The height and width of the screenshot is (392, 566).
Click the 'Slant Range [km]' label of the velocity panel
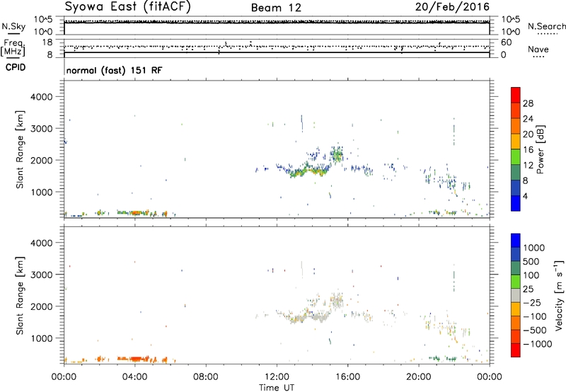[x=20, y=296]
